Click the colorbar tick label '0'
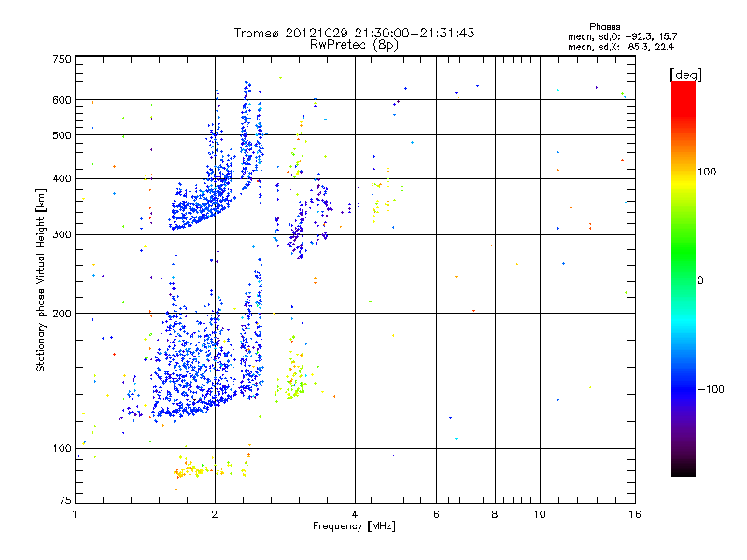747x560 pixels. [x=700, y=281]
